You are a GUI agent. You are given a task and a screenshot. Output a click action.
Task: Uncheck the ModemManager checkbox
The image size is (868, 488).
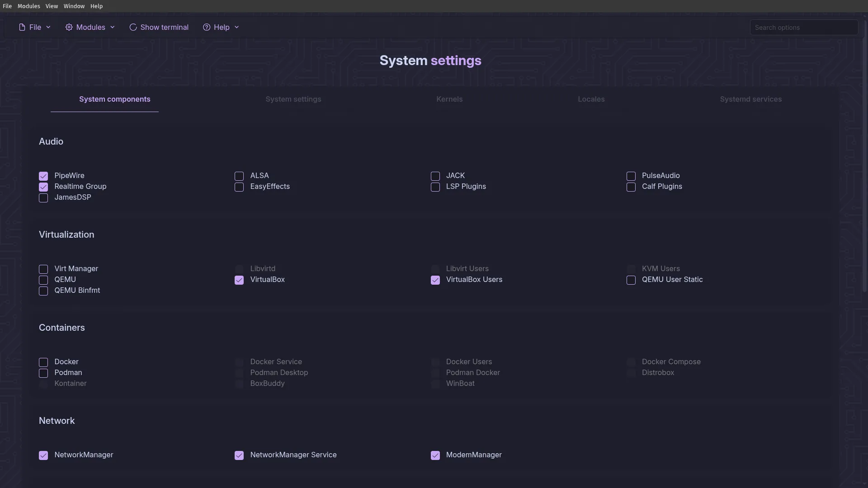click(435, 455)
